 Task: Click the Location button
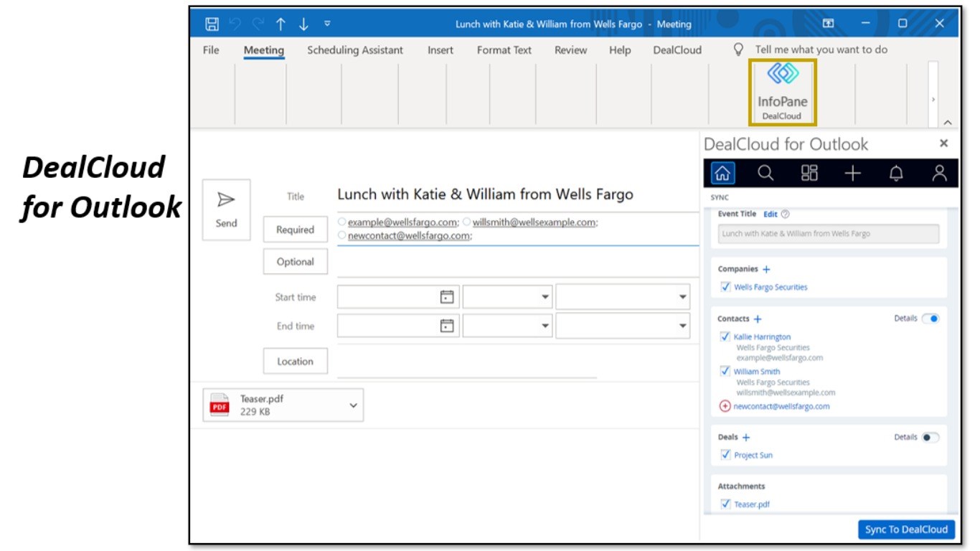pos(296,362)
